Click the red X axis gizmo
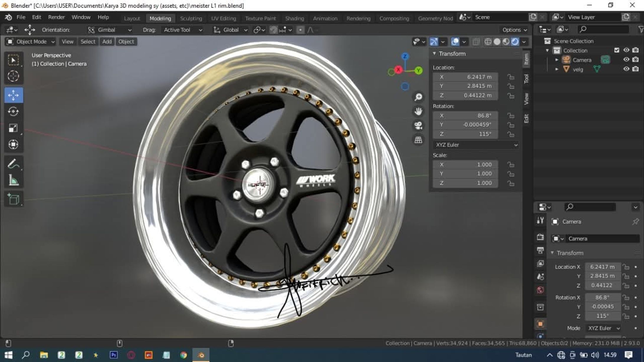This screenshot has width=644, height=362. (398, 70)
